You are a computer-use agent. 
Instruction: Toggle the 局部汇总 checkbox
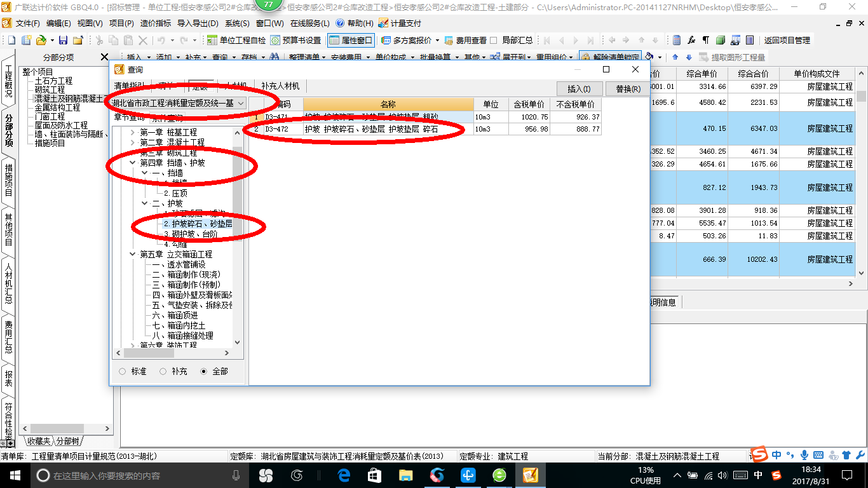click(493, 40)
